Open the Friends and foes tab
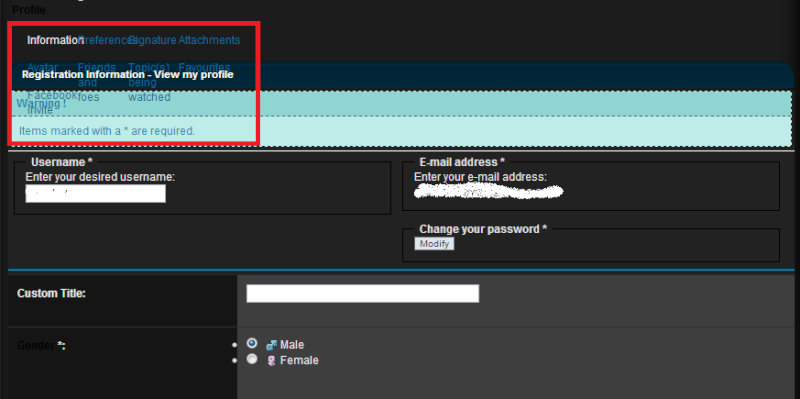Screen dimensions: 800x399 click(x=96, y=82)
